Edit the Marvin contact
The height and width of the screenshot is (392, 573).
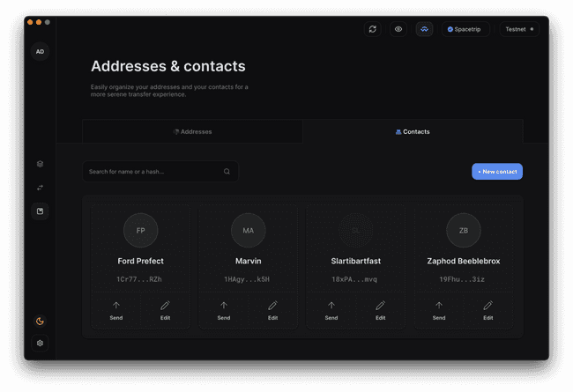272,310
